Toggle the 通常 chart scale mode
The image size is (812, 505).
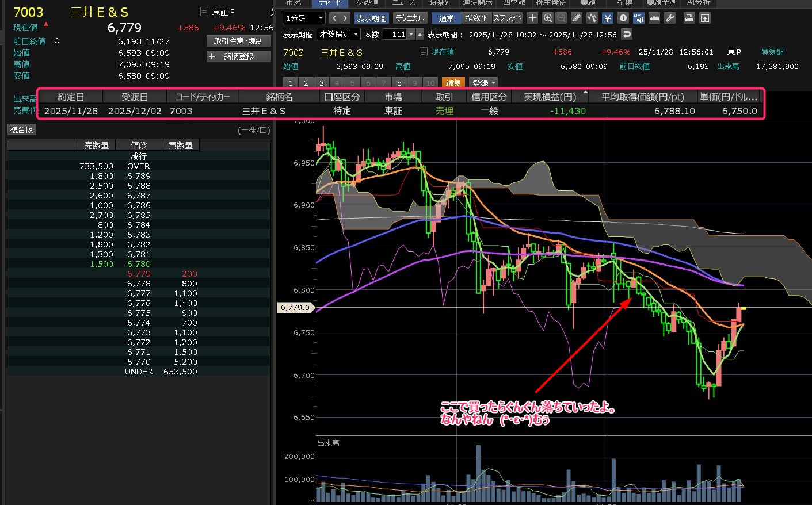446,18
